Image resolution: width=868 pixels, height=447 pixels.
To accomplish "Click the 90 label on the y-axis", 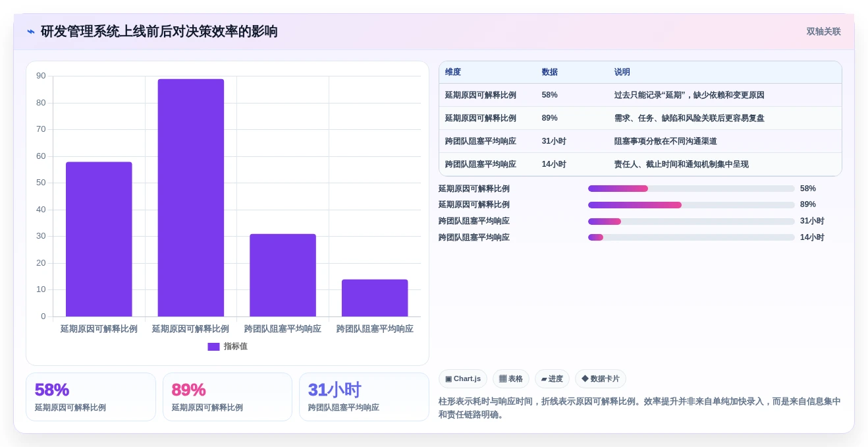I will tap(41, 76).
